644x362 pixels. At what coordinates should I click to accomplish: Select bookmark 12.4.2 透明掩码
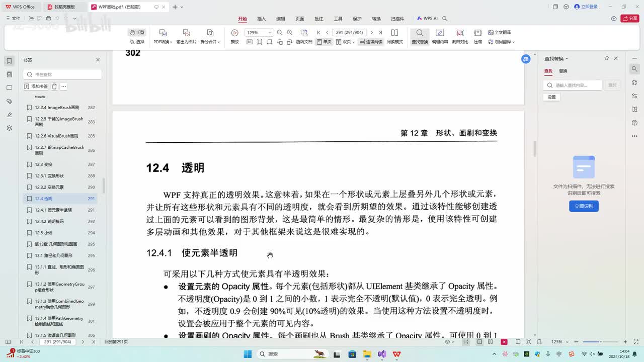click(60, 221)
